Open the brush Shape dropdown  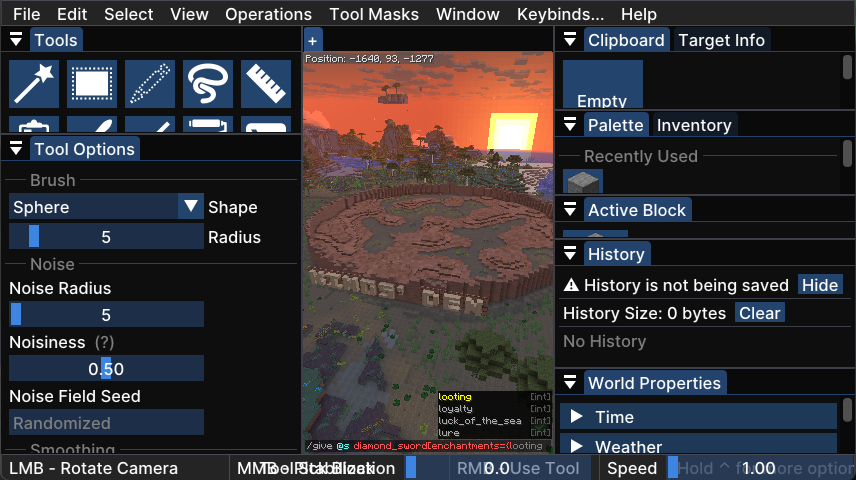pos(106,206)
